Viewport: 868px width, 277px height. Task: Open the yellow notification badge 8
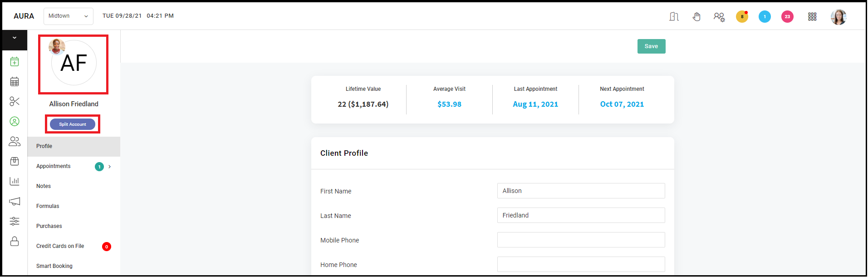742,17
